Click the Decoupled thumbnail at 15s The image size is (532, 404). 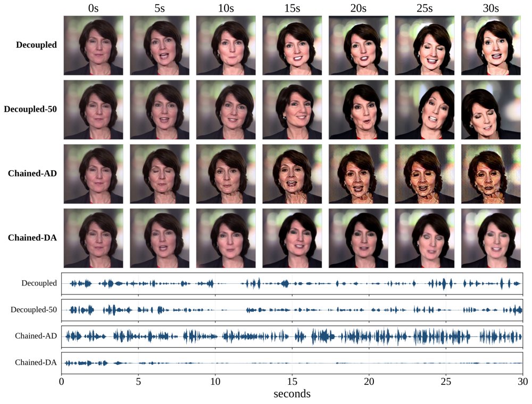click(x=292, y=45)
